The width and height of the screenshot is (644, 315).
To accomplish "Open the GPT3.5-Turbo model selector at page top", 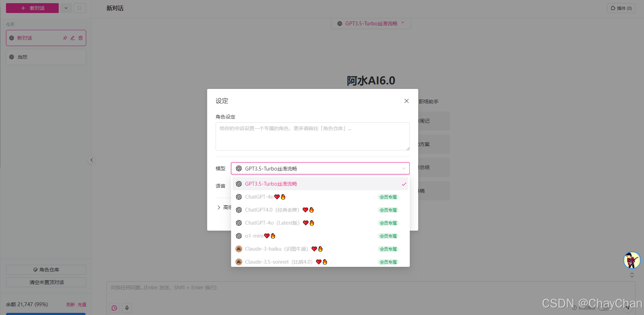I will [x=371, y=24].
